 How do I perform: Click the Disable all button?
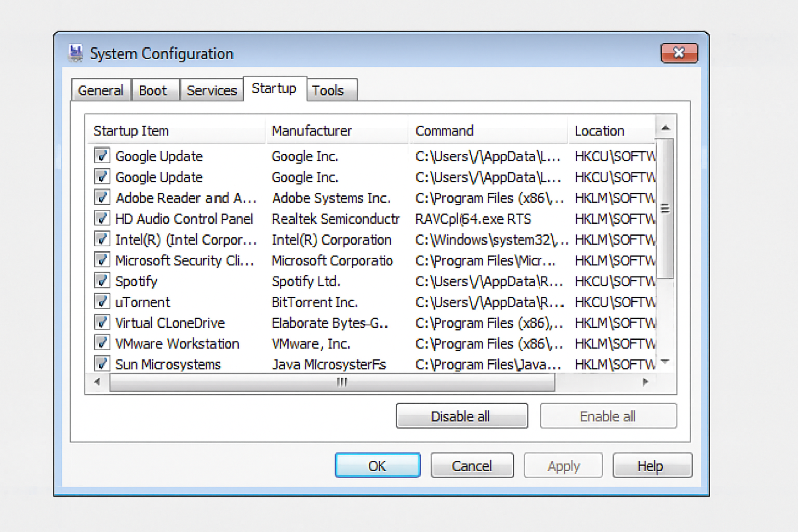point(461,416)
